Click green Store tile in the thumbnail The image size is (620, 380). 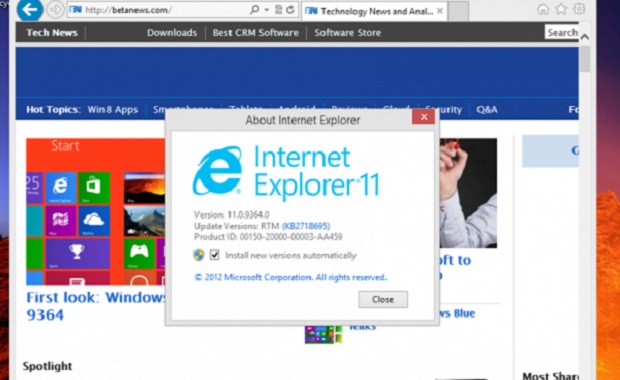tap(94, 187)
